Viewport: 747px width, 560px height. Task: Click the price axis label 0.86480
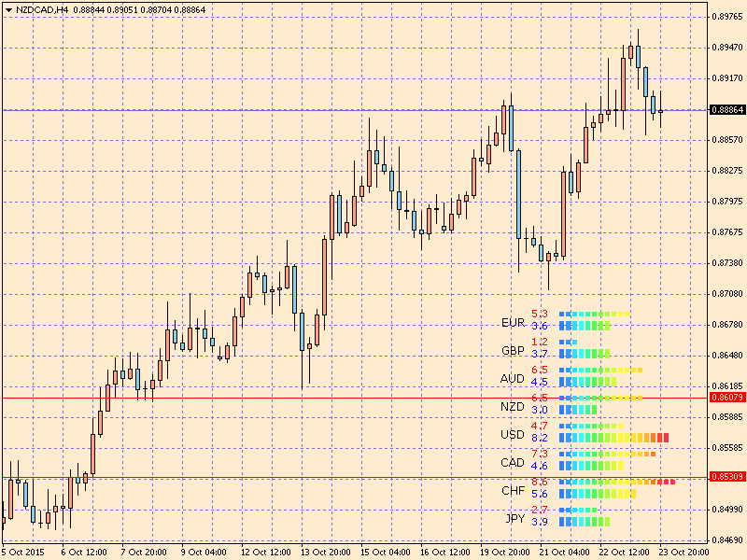727,356
